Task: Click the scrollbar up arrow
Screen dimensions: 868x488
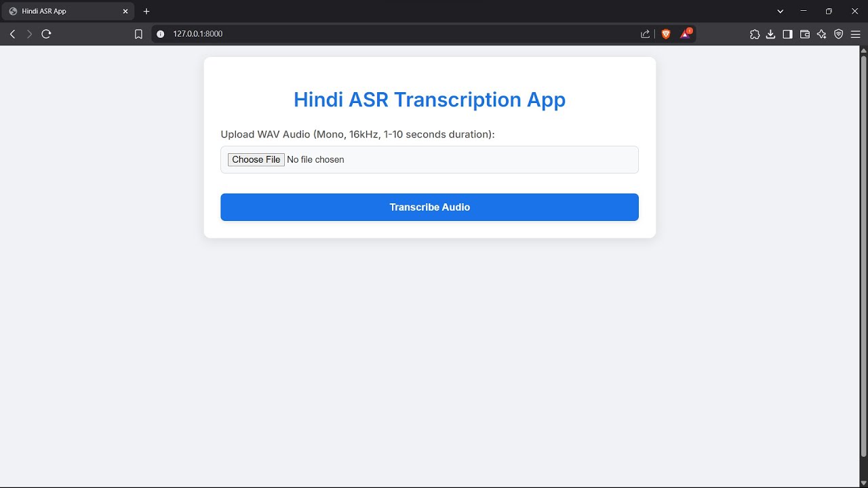Action: [x=863, y=51]
